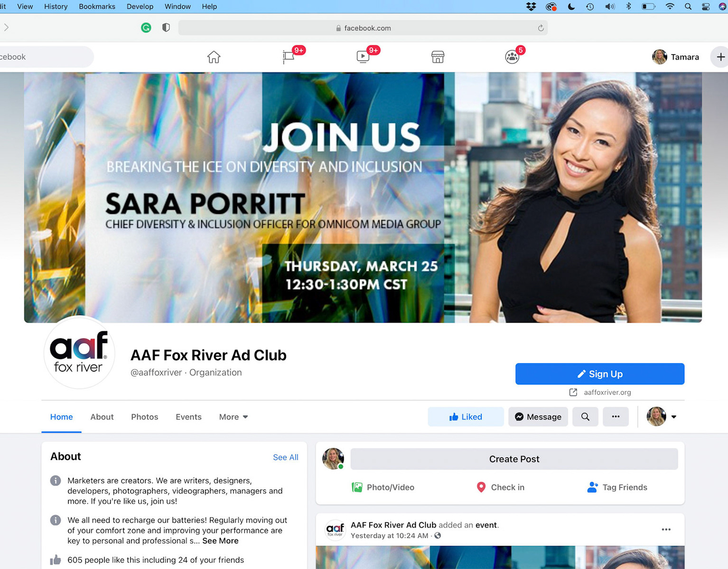This screenshot has width=728, height=569.
Task: Click the Grammarly extension icon
Action: point(146,28)
